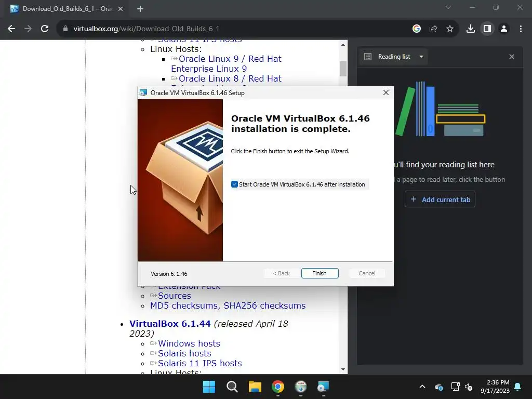The height and width of the screenshot is (399, 532).
Task: Show hidden system tray icons
Action: click(422, 387)
